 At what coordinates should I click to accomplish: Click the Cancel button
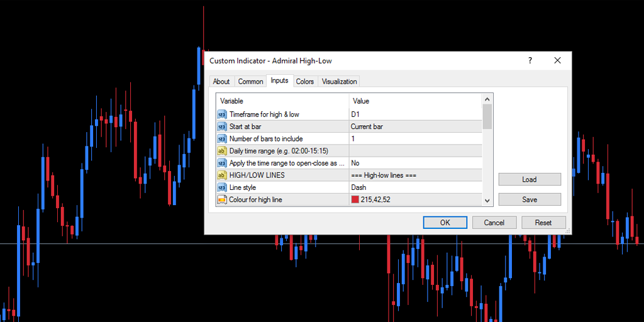coord(494,223)
